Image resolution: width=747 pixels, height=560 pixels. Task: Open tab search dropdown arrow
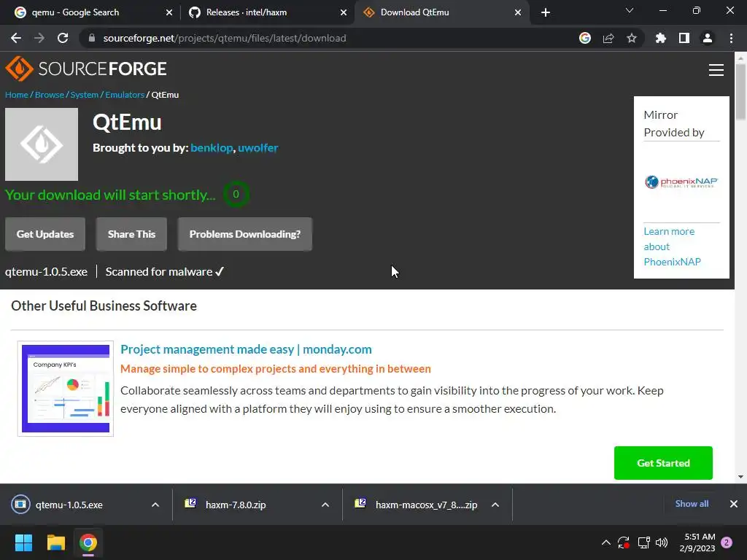[630, 10]
